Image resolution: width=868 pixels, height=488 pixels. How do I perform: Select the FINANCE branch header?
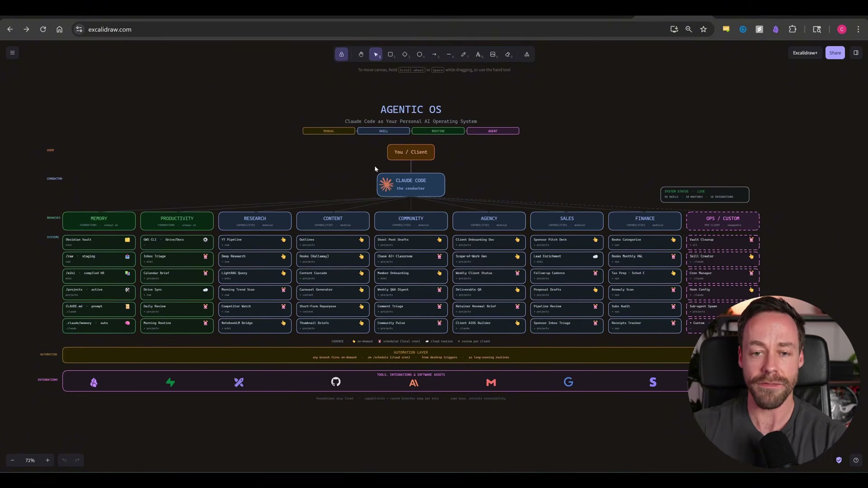click(645, 221)
